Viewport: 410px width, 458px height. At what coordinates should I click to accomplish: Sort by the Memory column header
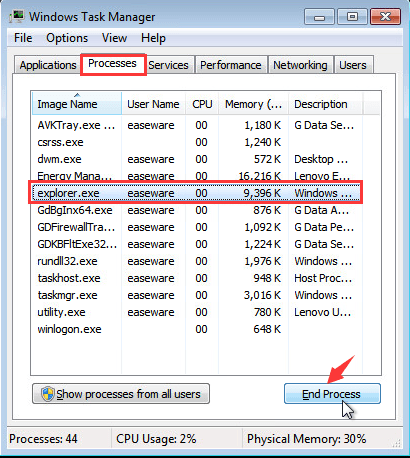(253, 104)
